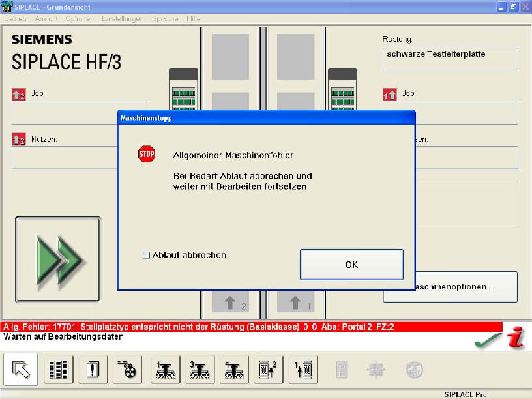Open the Sprache menu
Image resolution: width=532 pixels, height=399 pixels.
tap(165, 19)
